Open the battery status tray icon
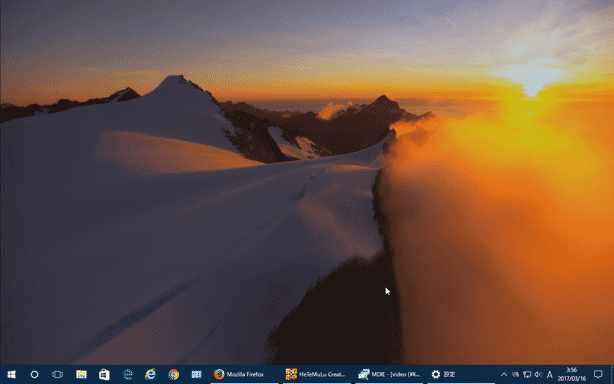614x384 pixels. 516,375
